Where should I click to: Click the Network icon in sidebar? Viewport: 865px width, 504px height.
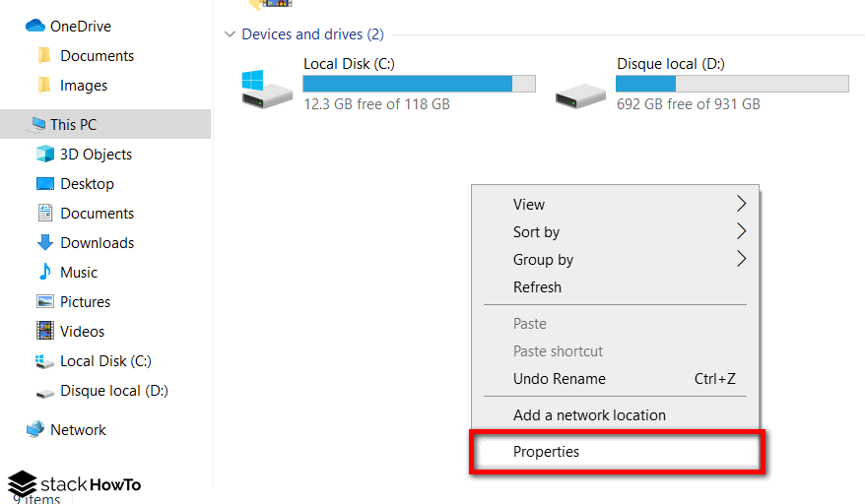click(35, 429)
